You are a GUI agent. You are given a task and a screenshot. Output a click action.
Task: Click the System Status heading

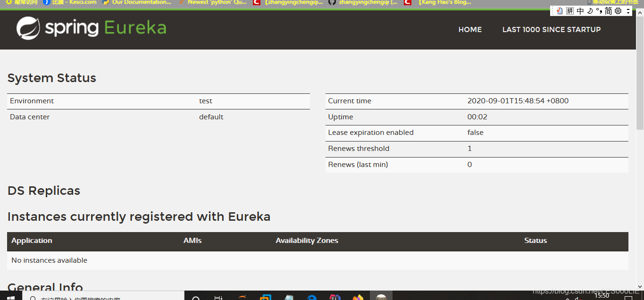[x=52, y=78]
